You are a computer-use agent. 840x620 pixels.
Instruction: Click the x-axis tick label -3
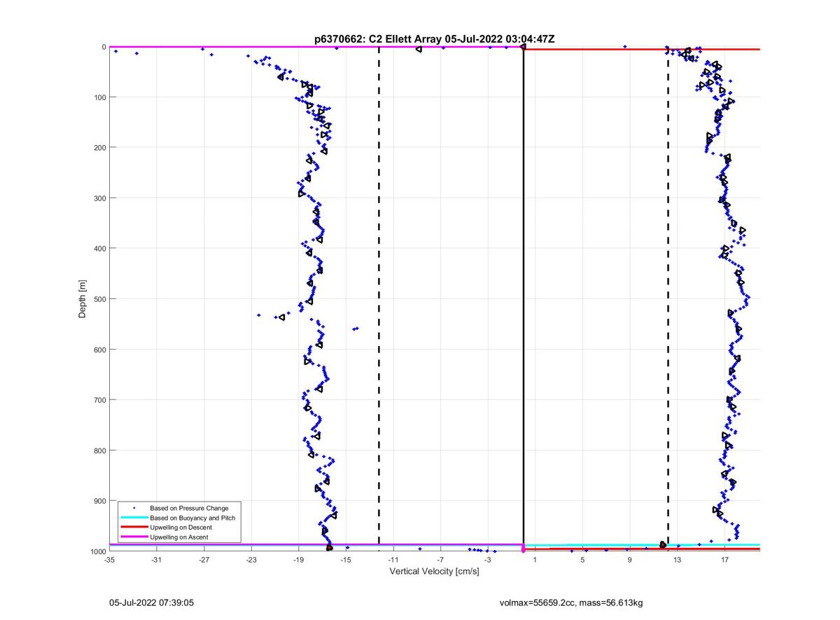488,559
